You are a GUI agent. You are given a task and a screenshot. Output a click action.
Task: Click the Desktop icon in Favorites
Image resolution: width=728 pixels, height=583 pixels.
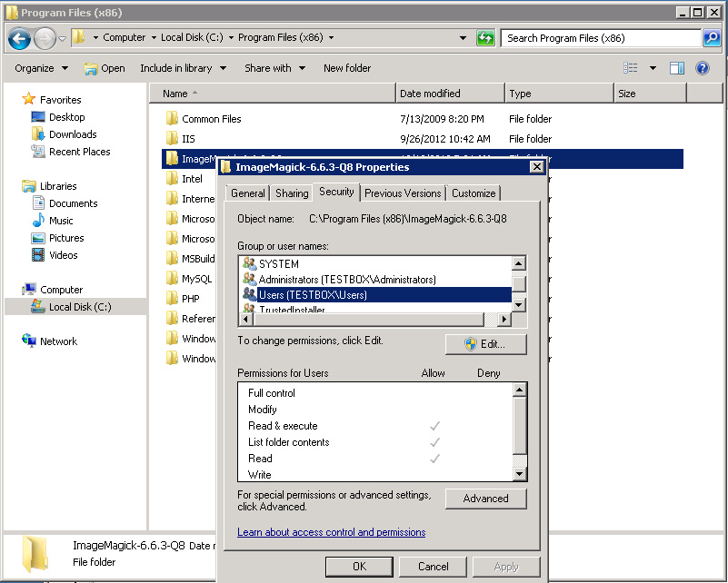[38, 117]
